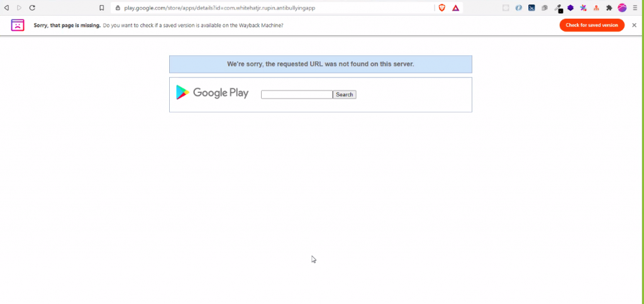Open the Extensions puzzle piece menu
Image resolution: width=644 pixels, height=304 pixels.
click(609, 8)
